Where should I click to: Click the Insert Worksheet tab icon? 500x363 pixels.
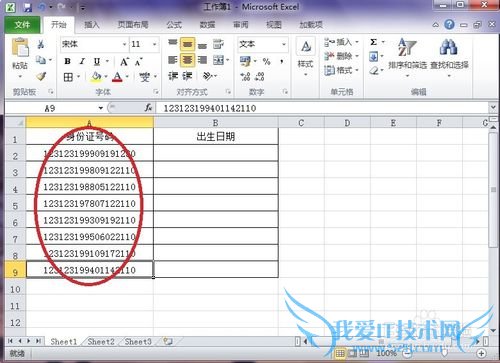point(168,342)
